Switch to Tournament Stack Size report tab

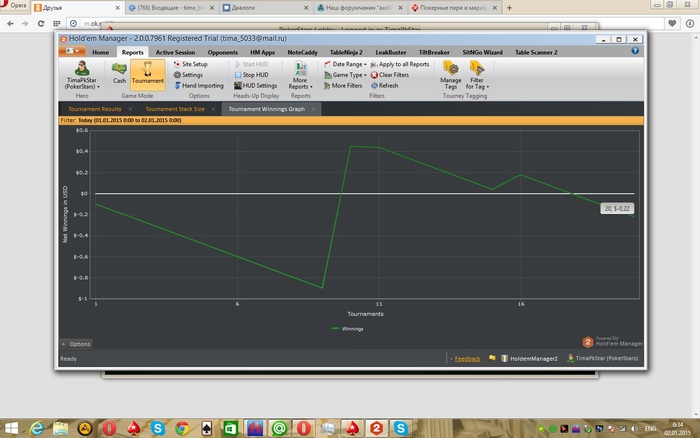pyautogui.click(x=175, y=109)
